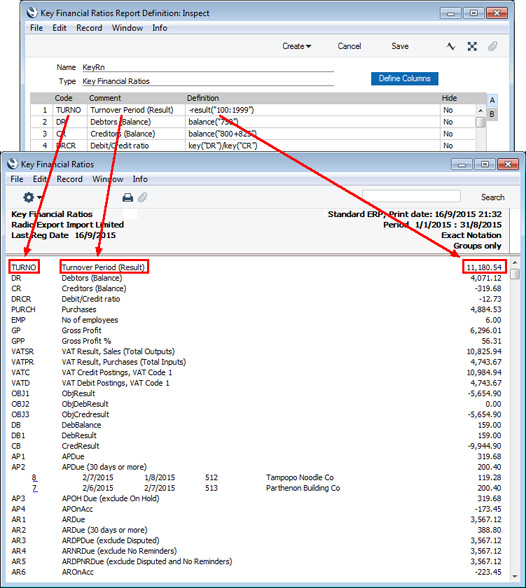Click the Purchases row label
This screenshot has width=526, height=588.
point(79,309)
